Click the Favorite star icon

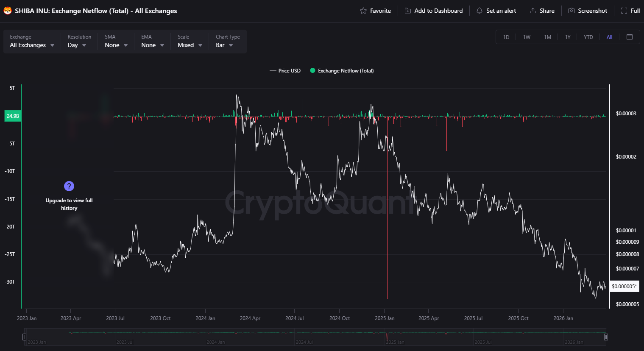[363, 11]
